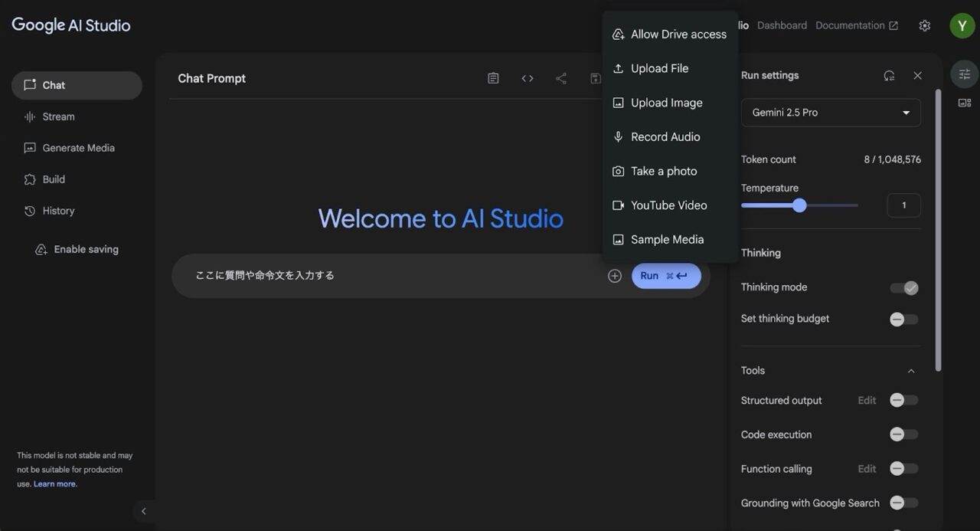Click the plus icon in the prompt box

[615, 276]
